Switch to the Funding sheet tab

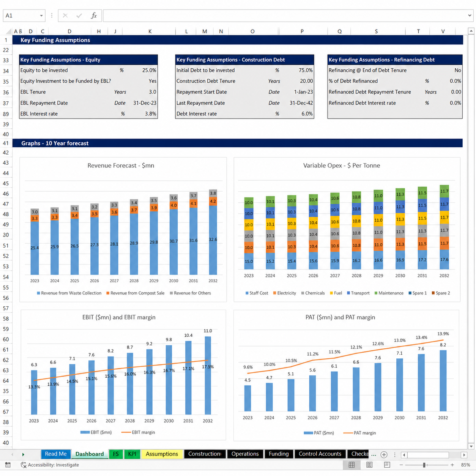pyautogui.click(x=279, y=454)
